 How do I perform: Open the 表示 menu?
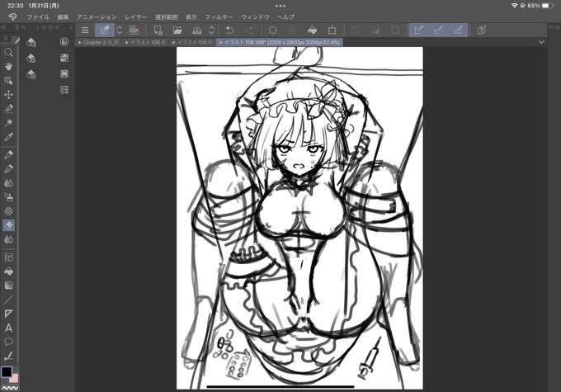[191, 17]
